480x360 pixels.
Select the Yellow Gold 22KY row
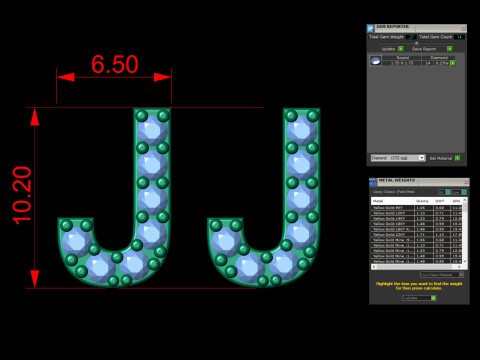click(x=417, y=235)
